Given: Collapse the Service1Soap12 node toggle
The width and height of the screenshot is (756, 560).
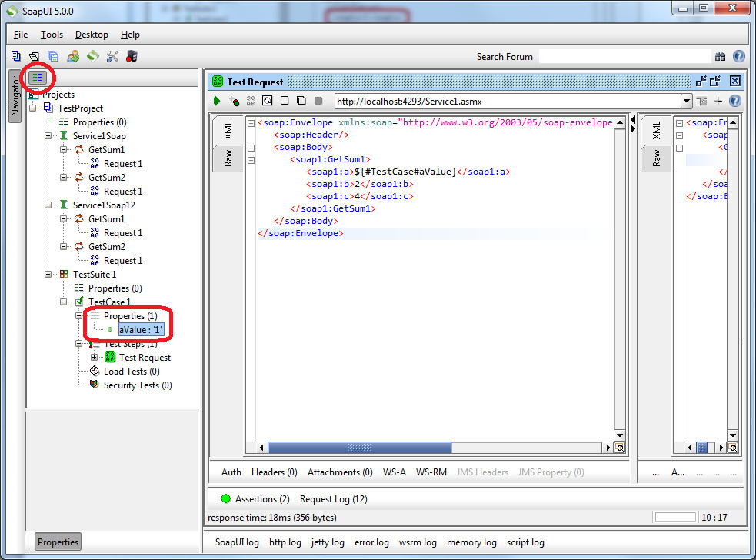Looking at the screenshot, I should pyautogui.click(x=48, y=205).
